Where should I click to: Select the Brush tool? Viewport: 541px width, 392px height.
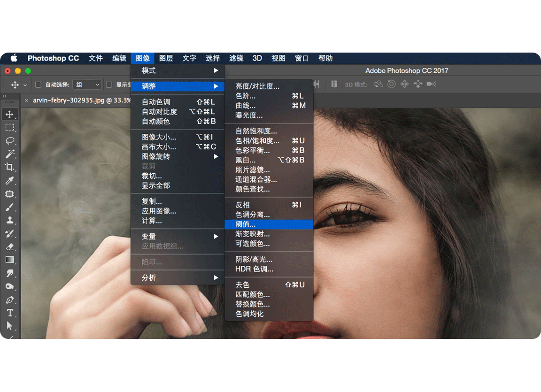pyautogui.click(x=10, y=207)
